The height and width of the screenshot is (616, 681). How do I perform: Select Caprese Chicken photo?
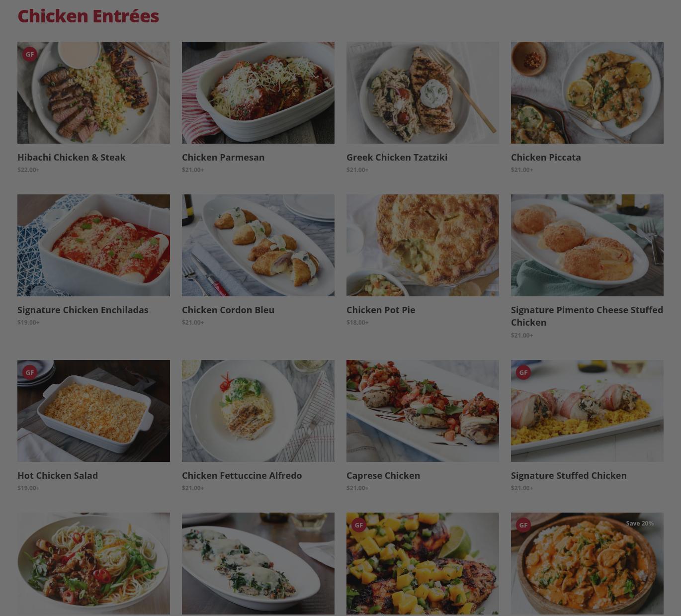[423, 411]
